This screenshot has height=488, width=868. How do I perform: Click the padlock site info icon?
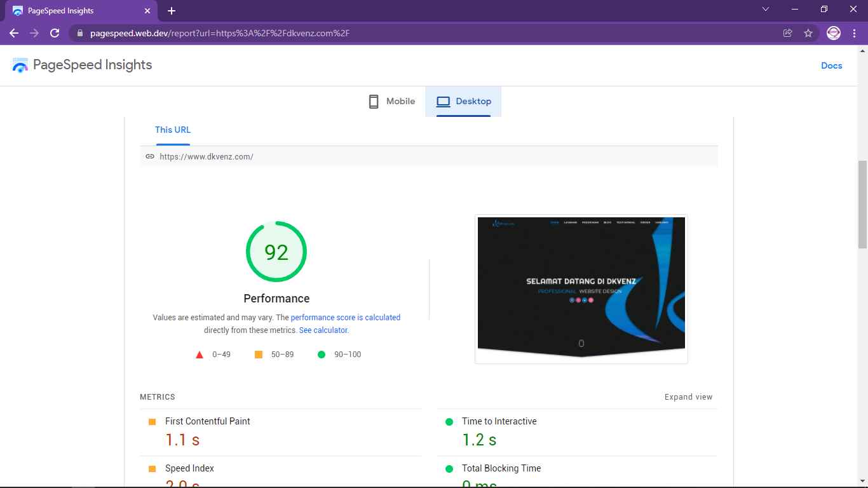coord(80,33)
